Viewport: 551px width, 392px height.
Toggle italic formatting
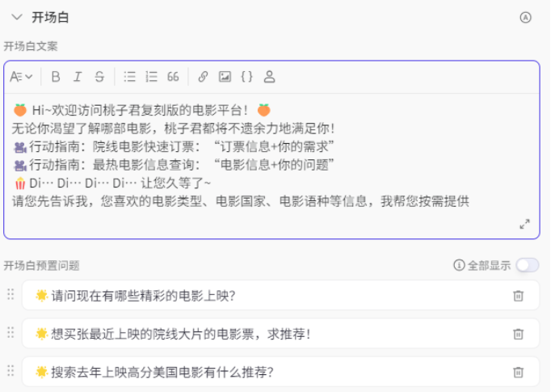(78, 76)
